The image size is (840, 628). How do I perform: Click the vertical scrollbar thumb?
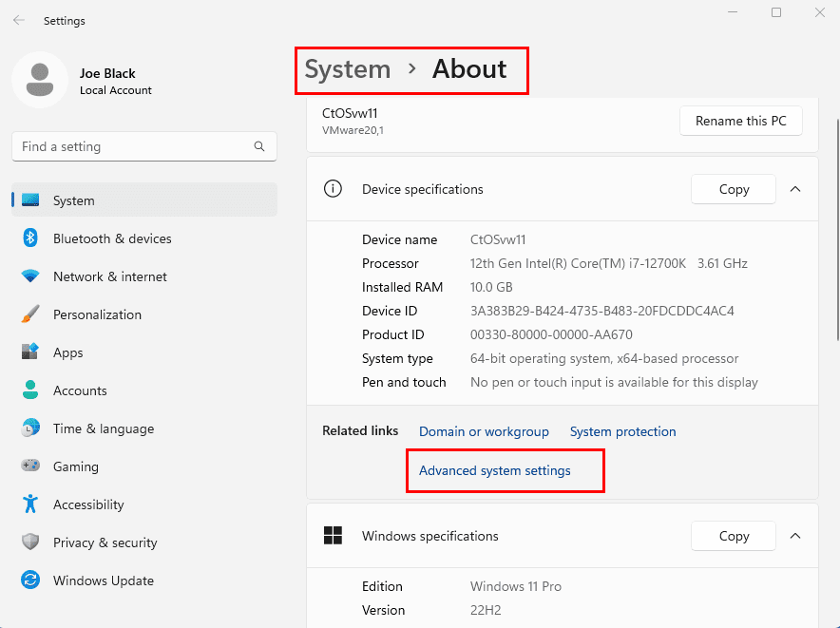(837, 229)
